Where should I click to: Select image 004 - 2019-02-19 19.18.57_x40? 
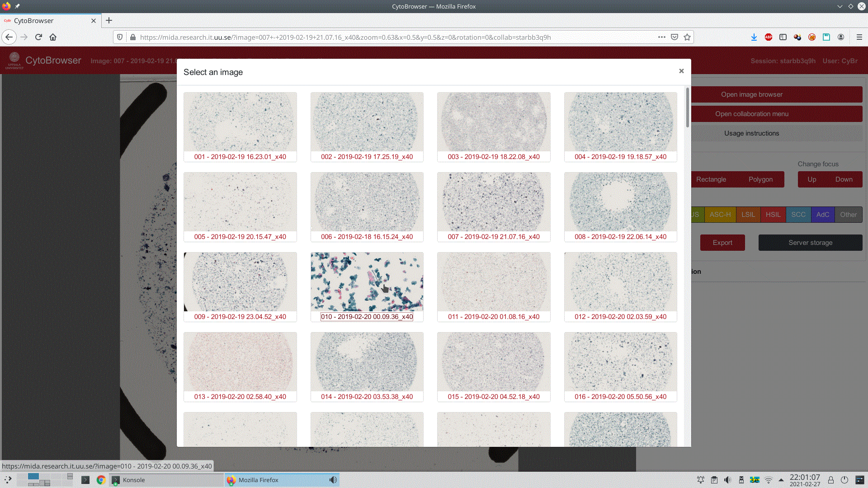tap(621, 127)
